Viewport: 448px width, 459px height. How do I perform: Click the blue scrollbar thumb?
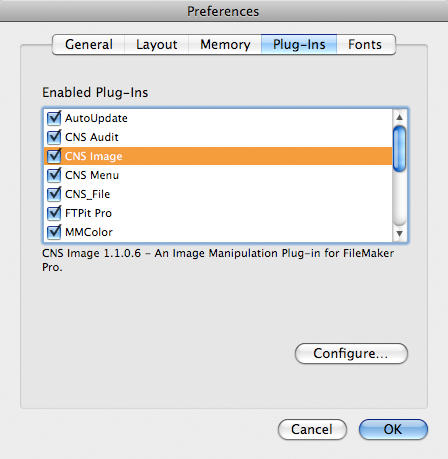point(399,149)
